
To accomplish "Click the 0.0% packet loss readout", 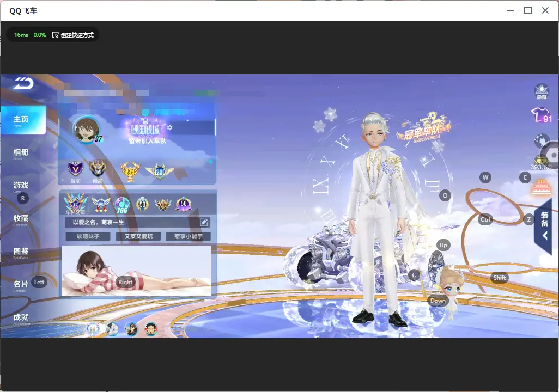I will 40,35.
